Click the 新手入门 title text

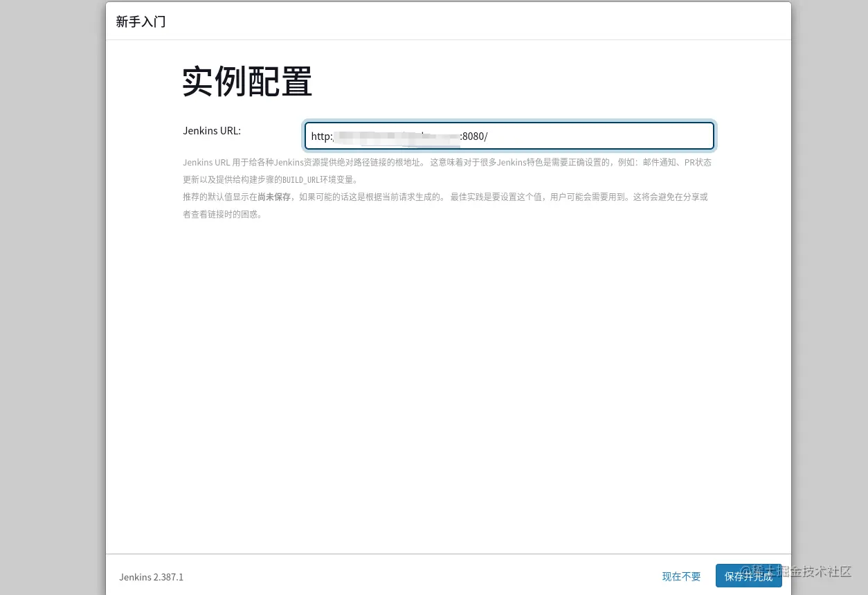coord(141,21)
